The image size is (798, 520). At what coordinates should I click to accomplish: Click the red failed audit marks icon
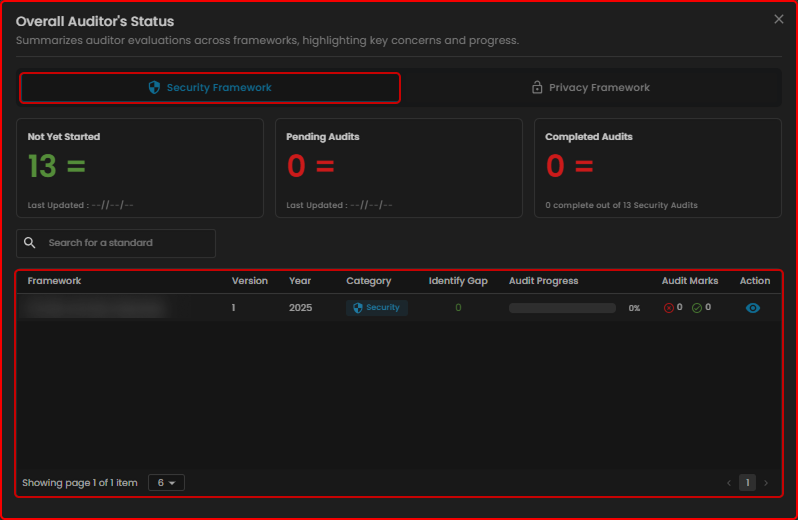coord(669,308)
